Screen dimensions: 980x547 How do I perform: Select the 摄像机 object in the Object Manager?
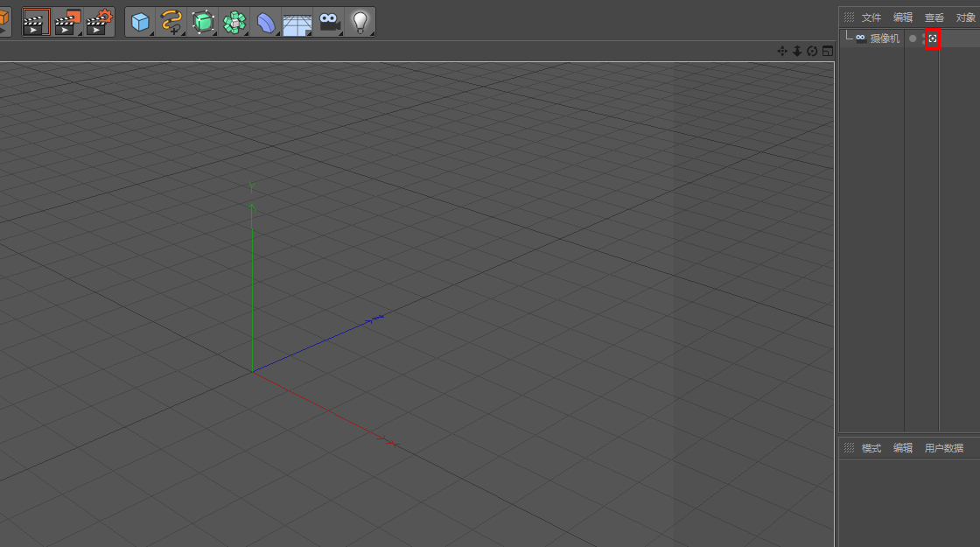point(882,38)
